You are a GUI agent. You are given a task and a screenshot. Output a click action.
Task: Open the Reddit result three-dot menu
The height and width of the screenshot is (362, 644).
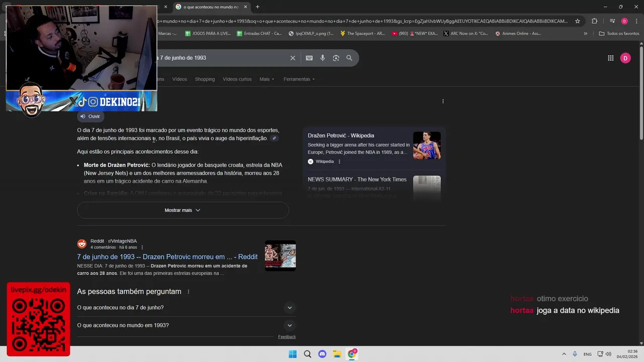142,247
